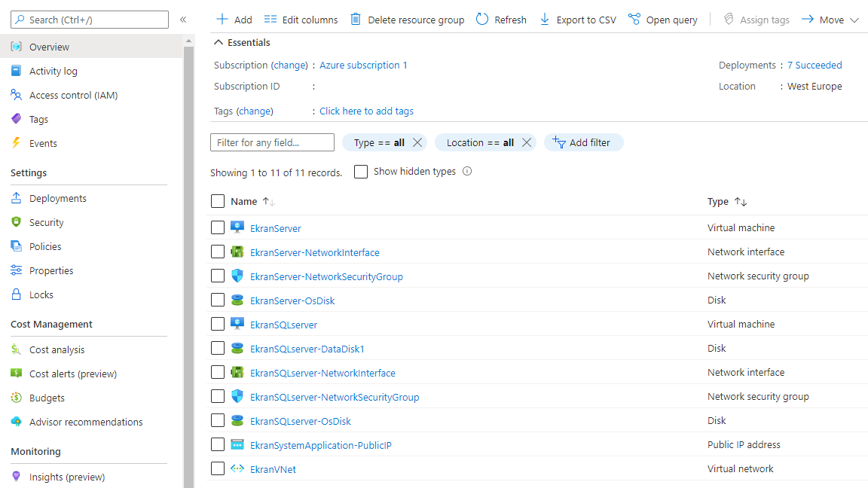The image size is (868, 488).
Task: Go to Cost analysis in sidebar
Action: pos(57,350)
